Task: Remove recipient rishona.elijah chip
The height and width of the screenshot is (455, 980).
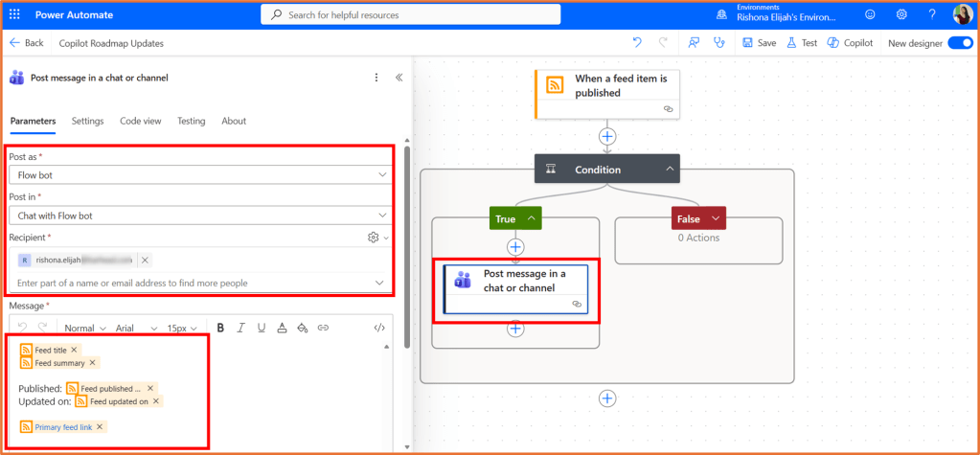Action: point(145,260)
